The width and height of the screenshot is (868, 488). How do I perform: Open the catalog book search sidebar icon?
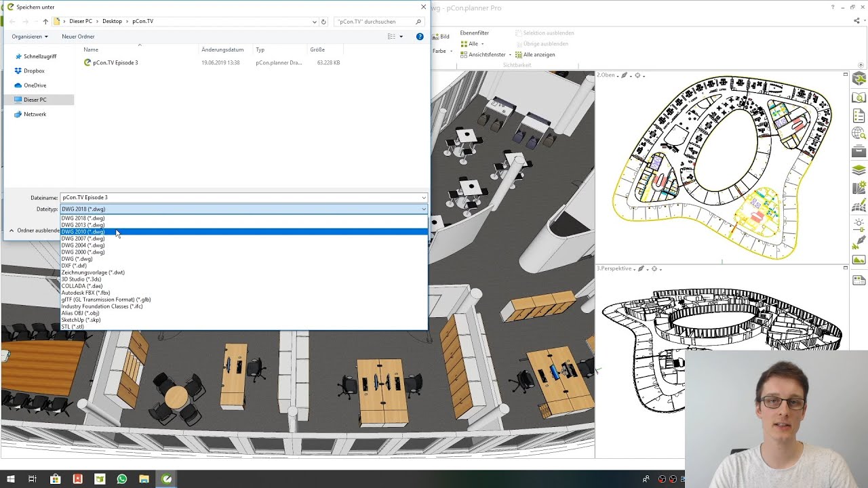859,98
